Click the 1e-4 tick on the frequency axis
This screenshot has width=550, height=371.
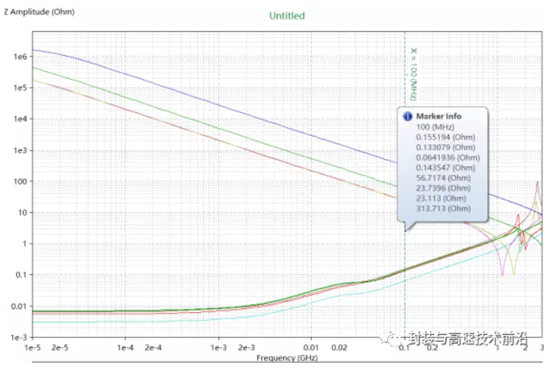pyautogui.click(x=125, y=348)
